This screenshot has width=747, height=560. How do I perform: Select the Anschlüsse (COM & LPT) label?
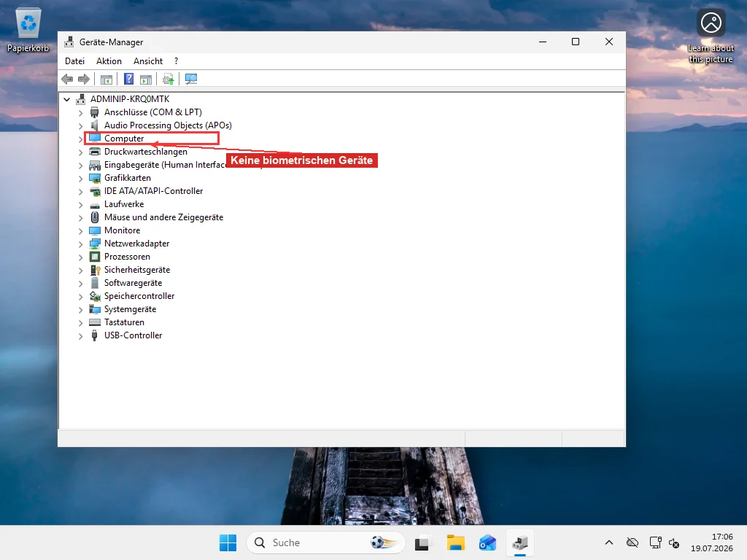tap(153, 112)
